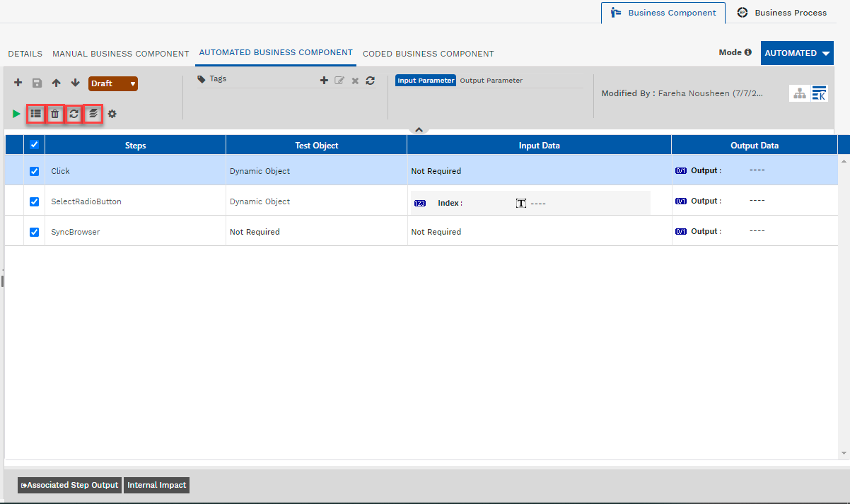Switch to Manual Business Component tab

(x=121, y=54)
